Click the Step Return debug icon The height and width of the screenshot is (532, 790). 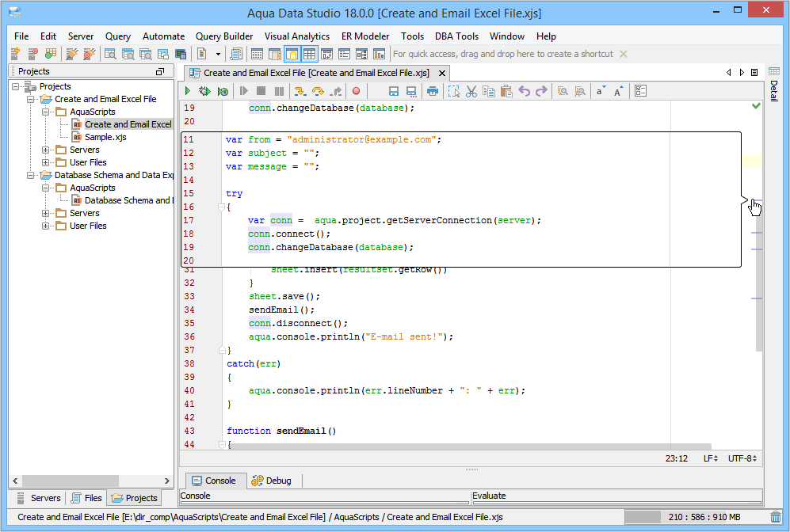point(336,91)
